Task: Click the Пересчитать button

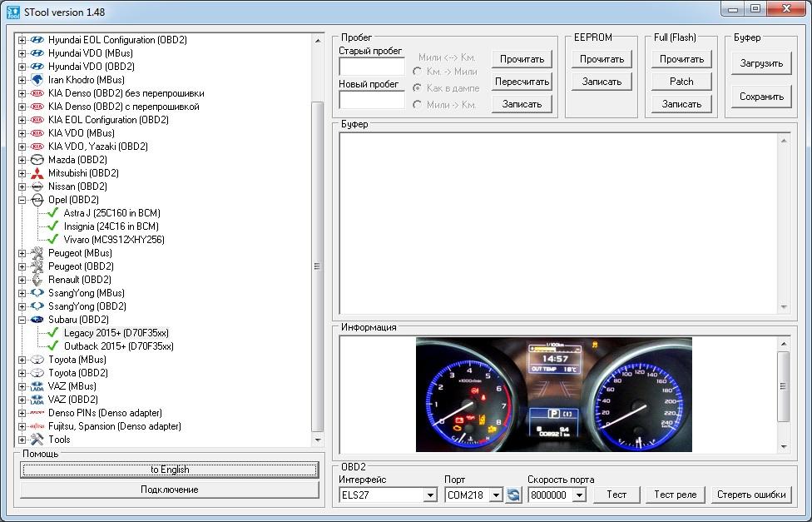Action: pyautogui.click(x=522, y=82)
